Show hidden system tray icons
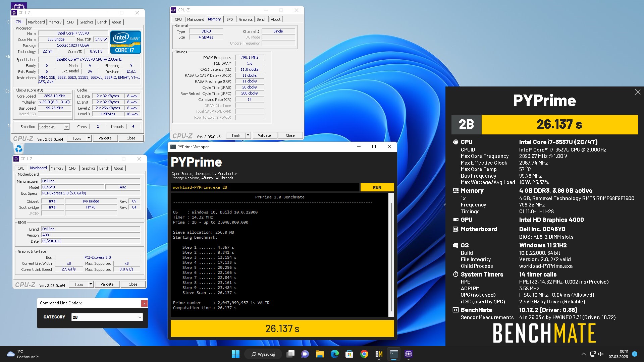 (x=583, y=354)
